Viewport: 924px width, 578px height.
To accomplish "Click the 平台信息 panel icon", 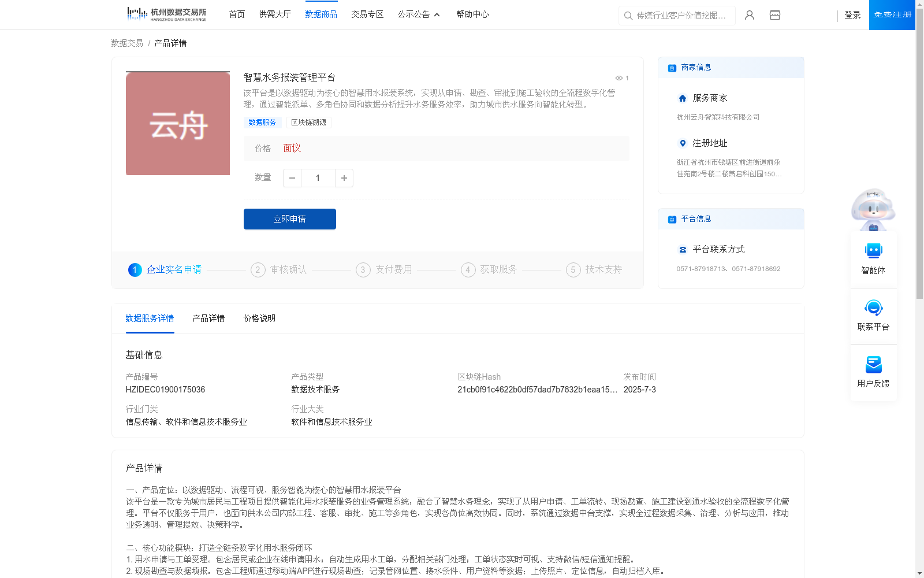I will click(672, 219).
